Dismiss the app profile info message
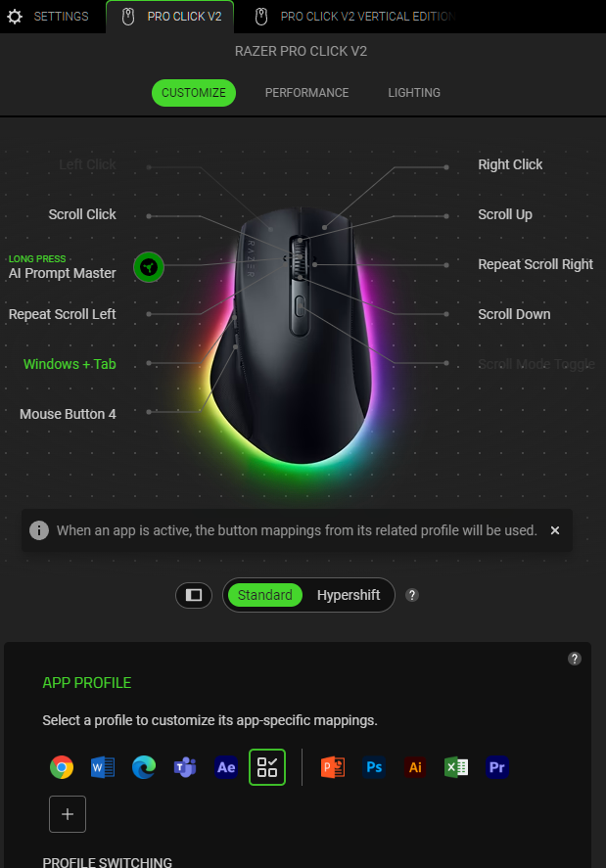The height and width of the screenshot is (868, 606). 554,530
